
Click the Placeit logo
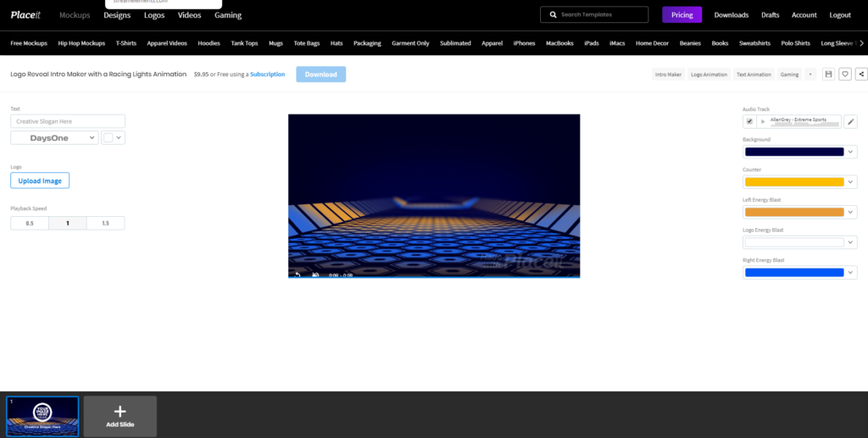point(25,15)
